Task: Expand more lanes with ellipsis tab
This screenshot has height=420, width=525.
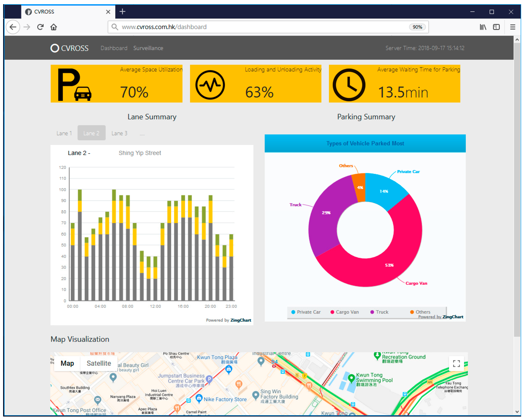Action: pos(142,133)
